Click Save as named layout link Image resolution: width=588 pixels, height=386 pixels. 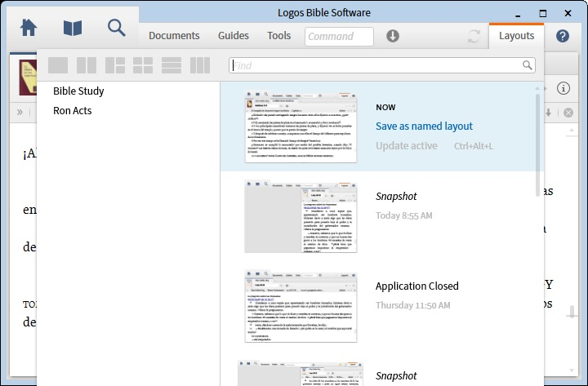click(x=424, y=126)
